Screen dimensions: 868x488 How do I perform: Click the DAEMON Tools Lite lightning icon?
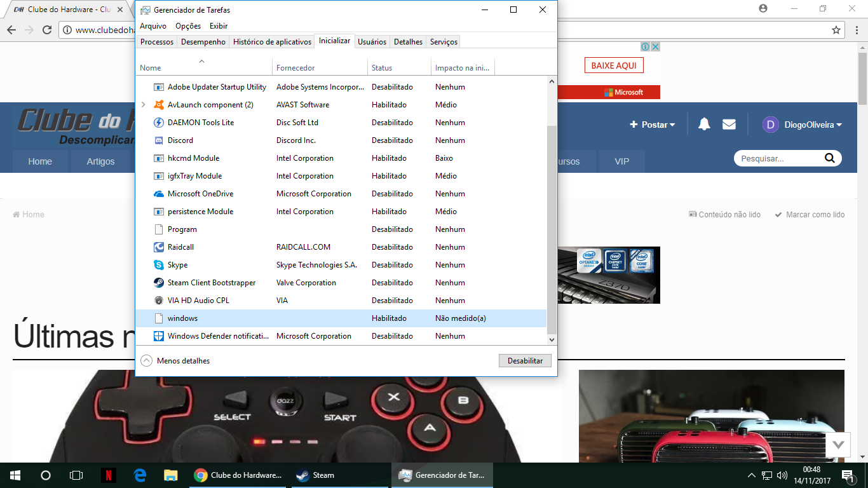tap(159, 123)
